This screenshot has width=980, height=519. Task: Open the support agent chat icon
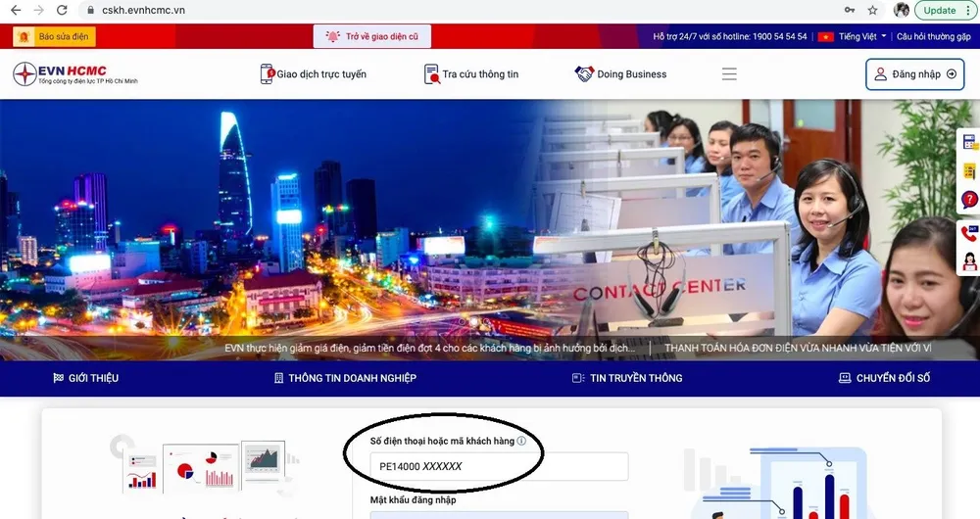click(969, 261)
